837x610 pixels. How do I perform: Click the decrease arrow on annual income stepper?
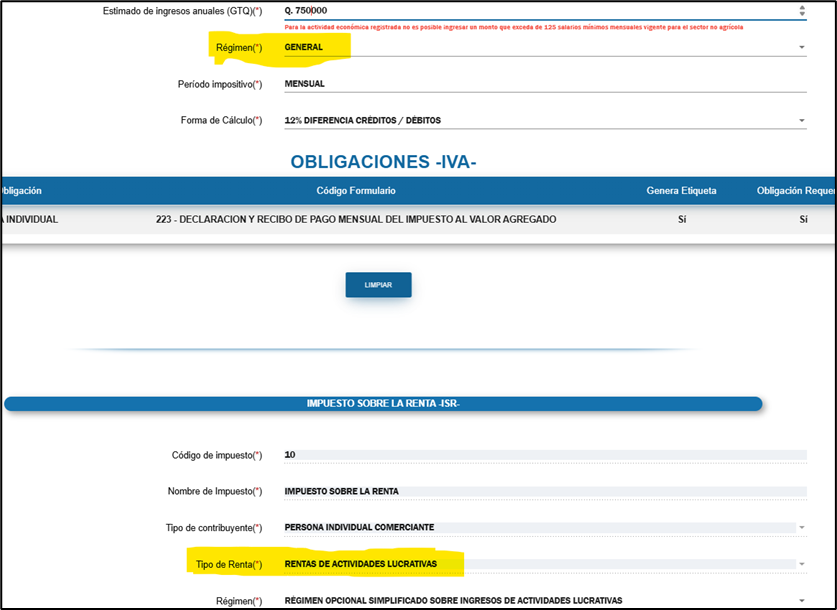pos(800,14)
